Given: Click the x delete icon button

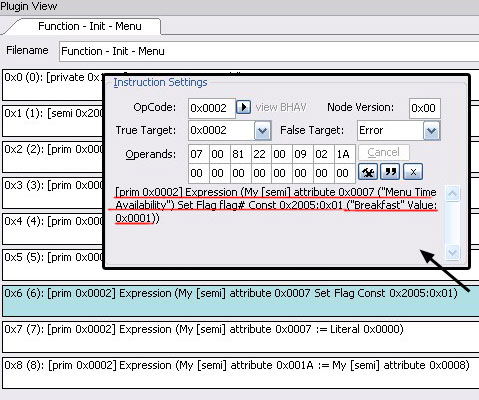Looking at the screenshot, I should point(413,172).
